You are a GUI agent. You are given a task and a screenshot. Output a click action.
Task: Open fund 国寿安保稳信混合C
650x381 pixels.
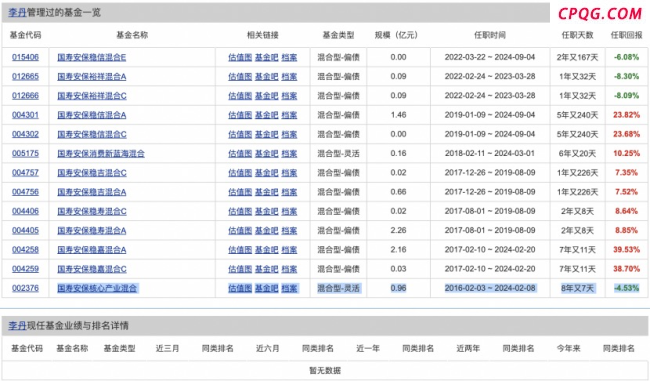coord(92,134)
